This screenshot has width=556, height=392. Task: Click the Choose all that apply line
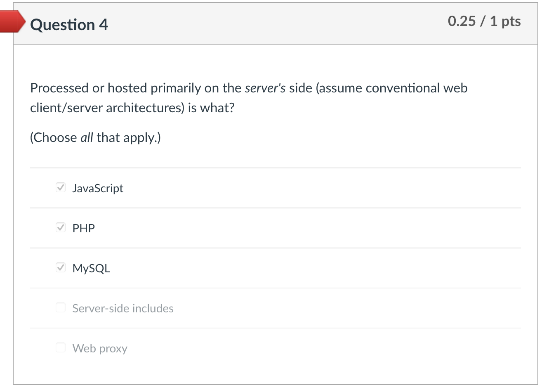click(95, 137)
